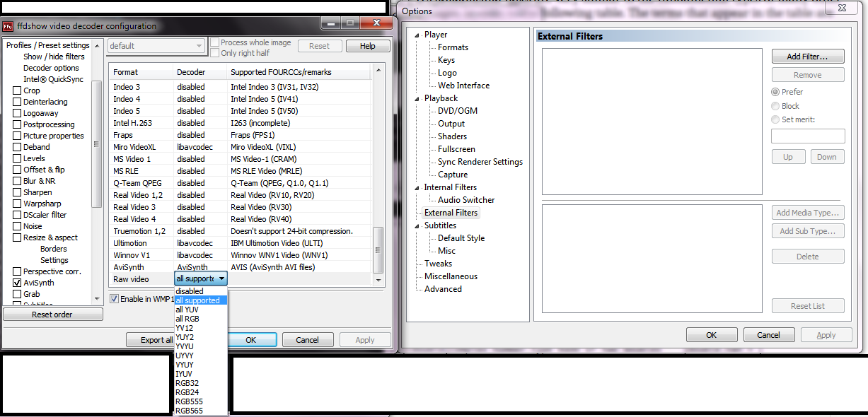Pick YV12 in the dropdown list
Screen dimensions: 868x417
(201, 328)
